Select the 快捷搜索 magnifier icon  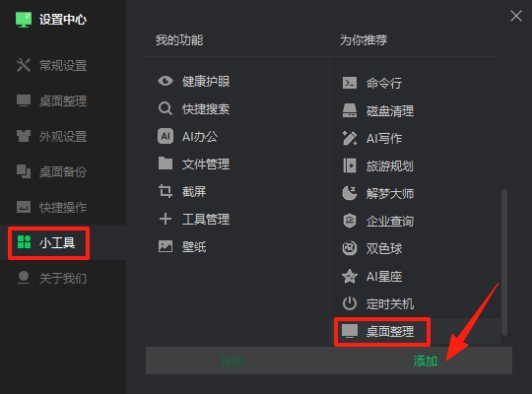click(166, 108)
